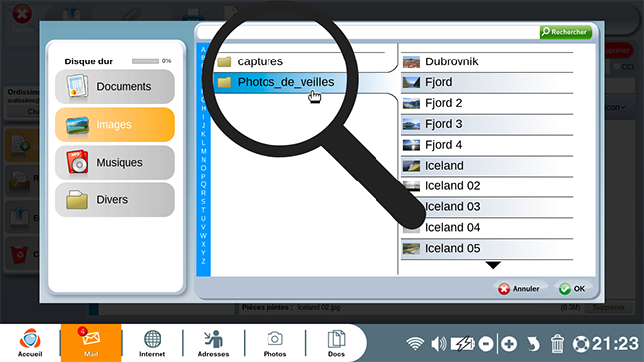Confirm with the OK button
The height and width of the screenshot is (362, 644).
point(572,289)
